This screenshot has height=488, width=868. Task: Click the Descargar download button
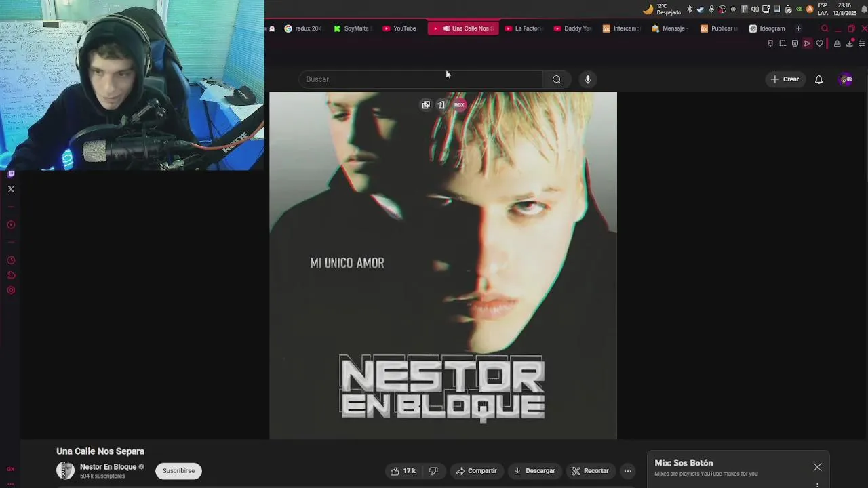coord(534,471)
